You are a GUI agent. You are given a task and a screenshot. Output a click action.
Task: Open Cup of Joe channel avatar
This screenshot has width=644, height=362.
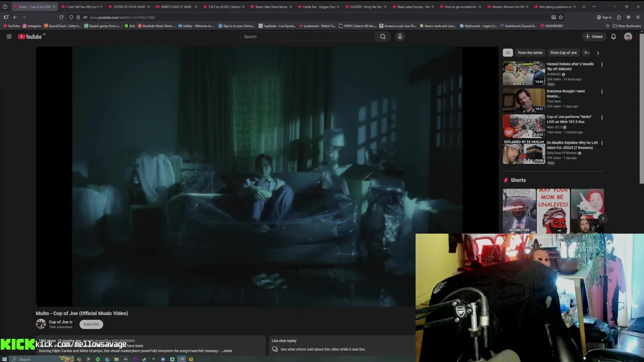(41, 324)
